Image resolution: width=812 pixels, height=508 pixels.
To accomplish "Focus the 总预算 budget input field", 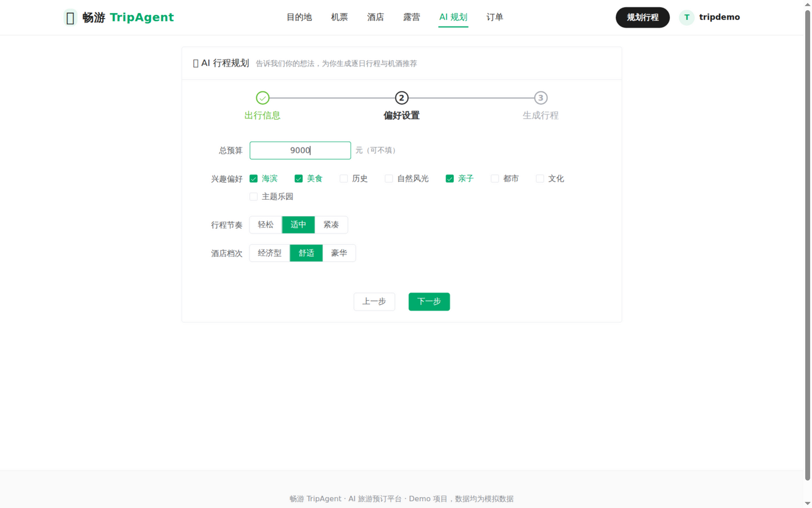I will (x=300, y=150).
